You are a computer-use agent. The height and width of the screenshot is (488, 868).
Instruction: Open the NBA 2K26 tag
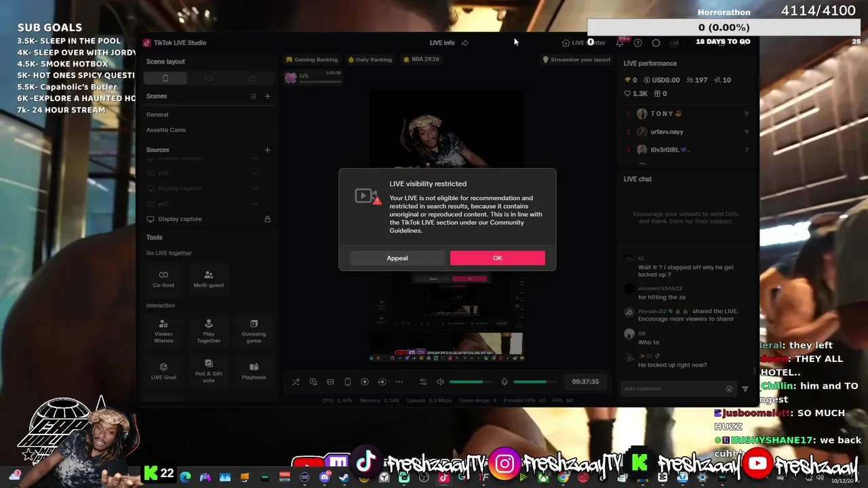(421, 59)
